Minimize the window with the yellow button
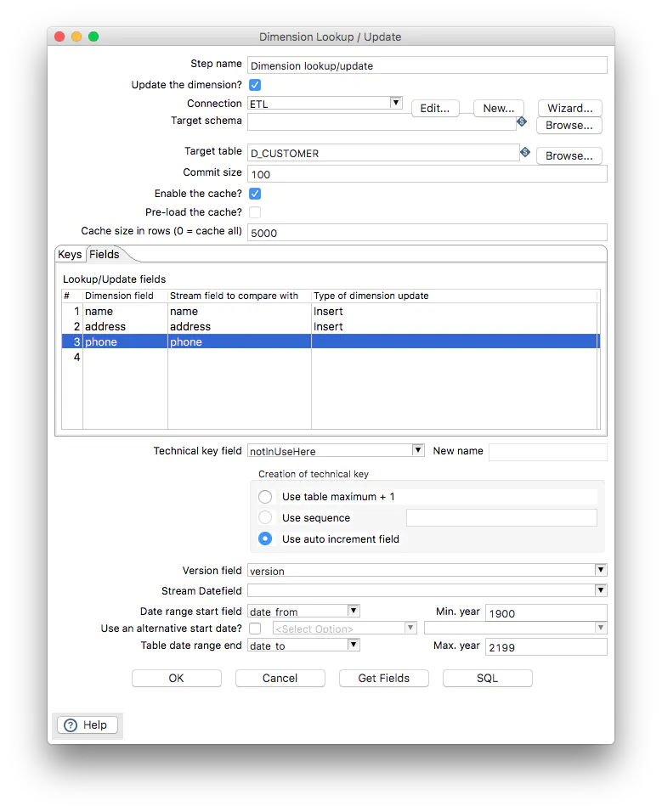 [x=76, y=37]
